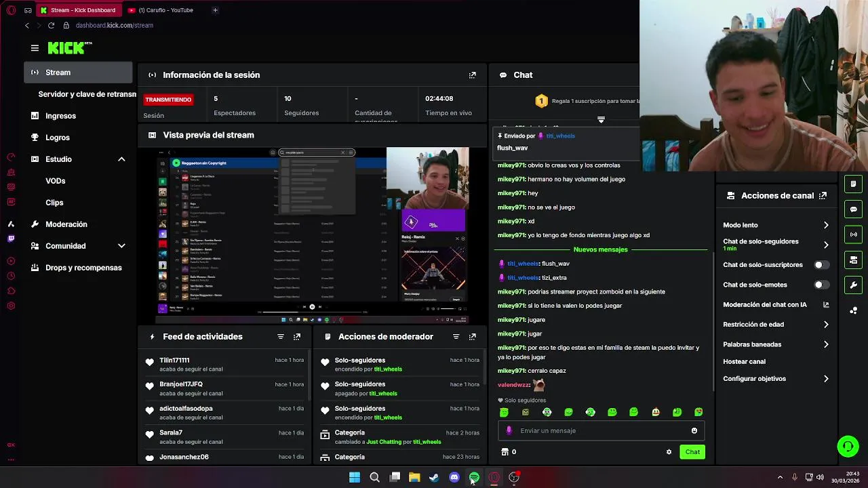
Task: Open the Kick hamburger menu
Action: (35, 48)
